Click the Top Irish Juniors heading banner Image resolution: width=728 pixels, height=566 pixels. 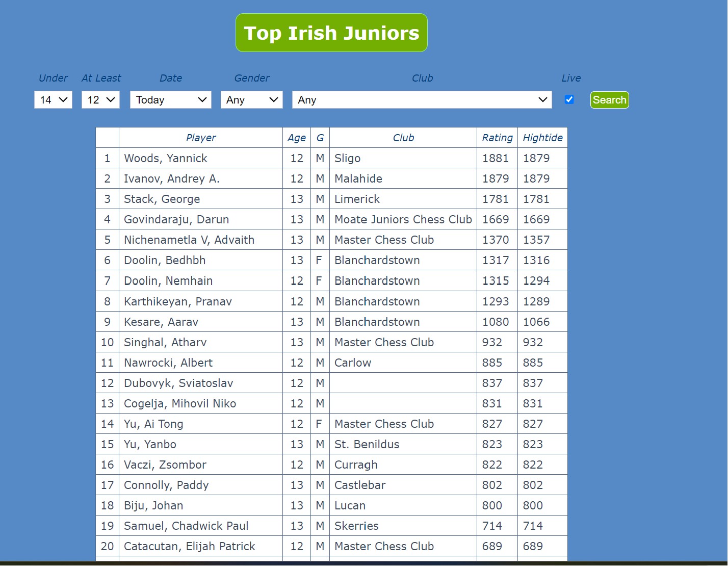(x=331, y=32)
